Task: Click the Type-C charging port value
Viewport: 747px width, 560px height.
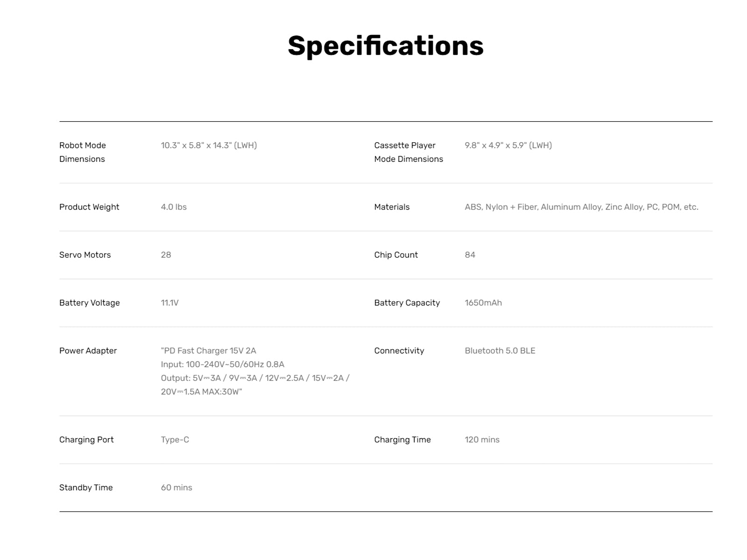Action: coord(175,440)
